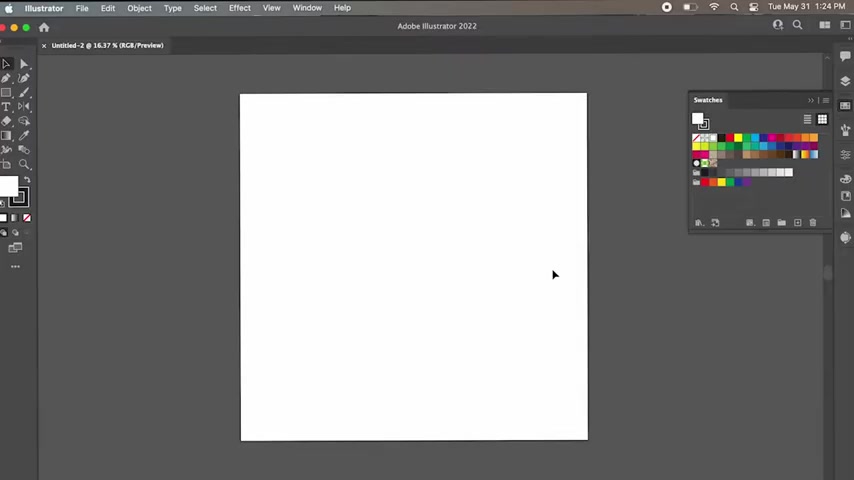Switch to Untitled-2 document tab
This screenshot has width=854, height=480.
point(107,46)
